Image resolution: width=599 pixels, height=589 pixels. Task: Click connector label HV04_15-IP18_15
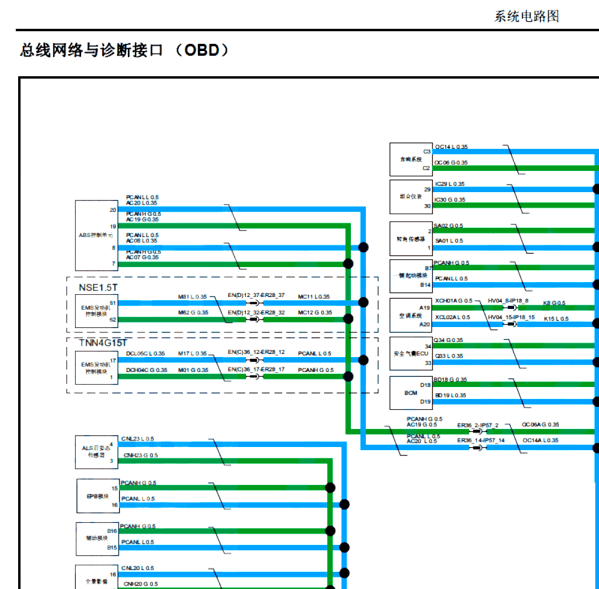coord(511,317)
